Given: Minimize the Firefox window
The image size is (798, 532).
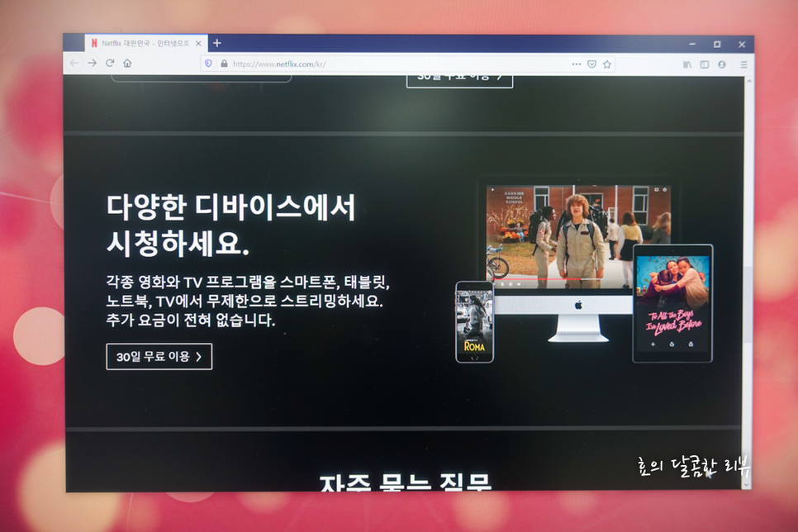Looking at the screenshot, I should [692, 45].
